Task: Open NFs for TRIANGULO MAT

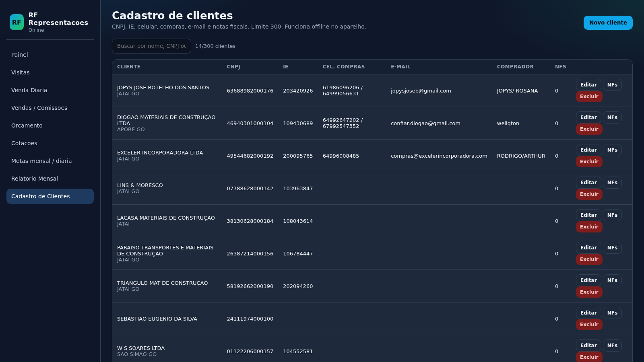Action: click(612, 280)
